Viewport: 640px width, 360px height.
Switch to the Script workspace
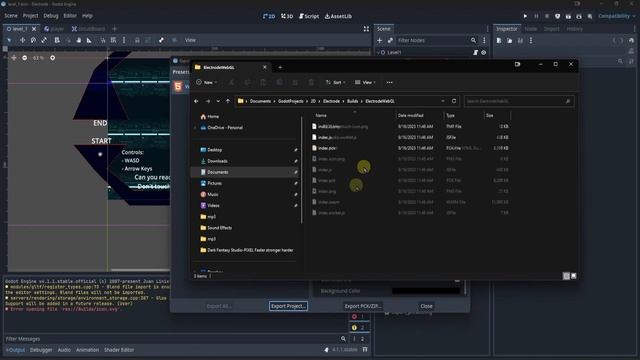[x=309, y=16]
